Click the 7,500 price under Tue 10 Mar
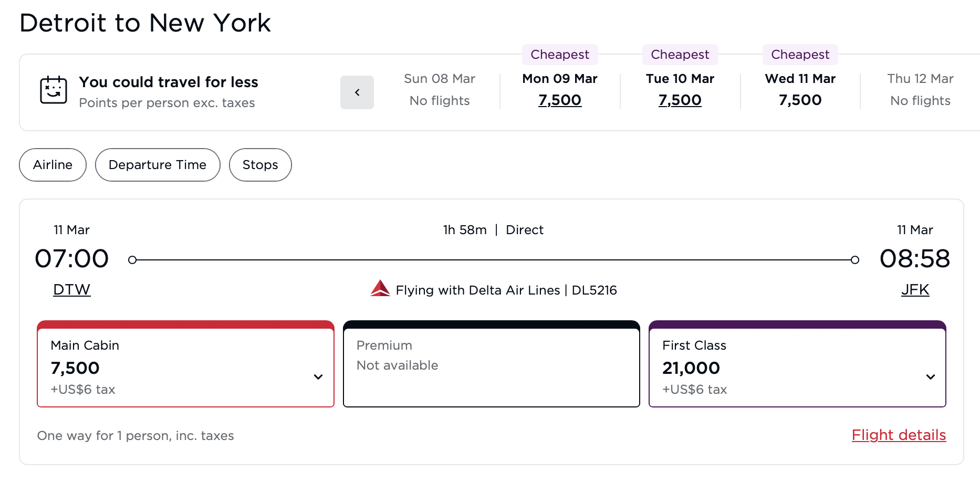Viewport: 980px width, 482px height. tap(680, 100)
